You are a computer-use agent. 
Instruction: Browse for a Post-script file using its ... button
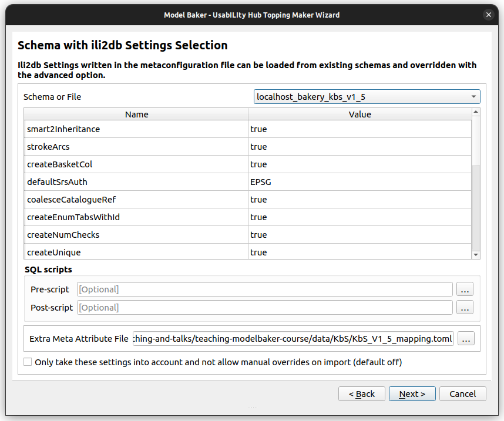pyautogui.click(x=465, y=307)
